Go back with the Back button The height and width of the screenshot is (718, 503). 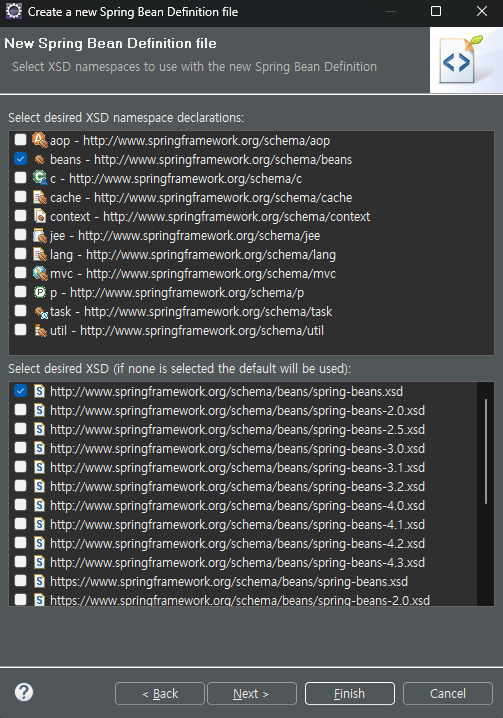tap(159, 693)
